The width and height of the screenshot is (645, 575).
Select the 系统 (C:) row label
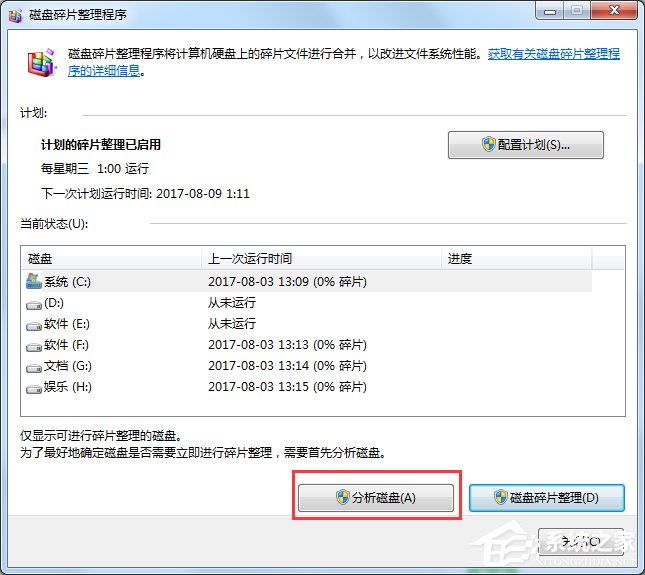click(x=67, y=282)
